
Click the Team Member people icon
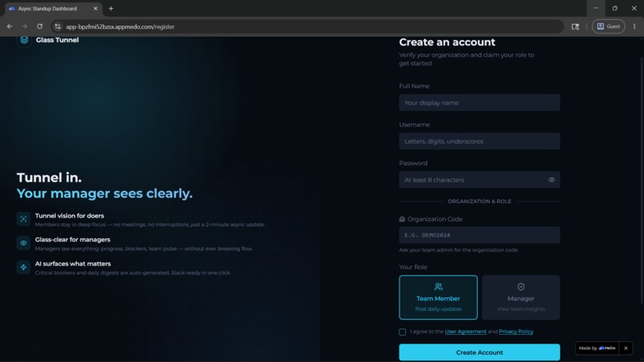(438, 286)
